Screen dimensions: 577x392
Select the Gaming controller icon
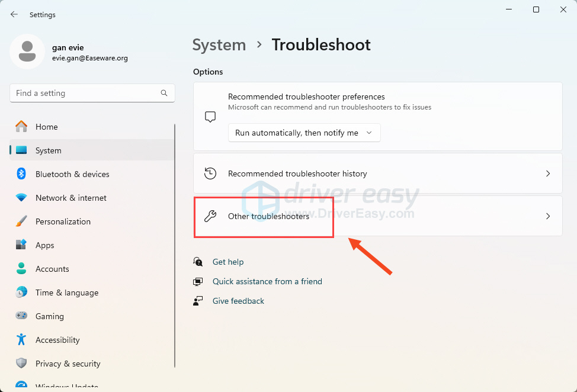22,316
